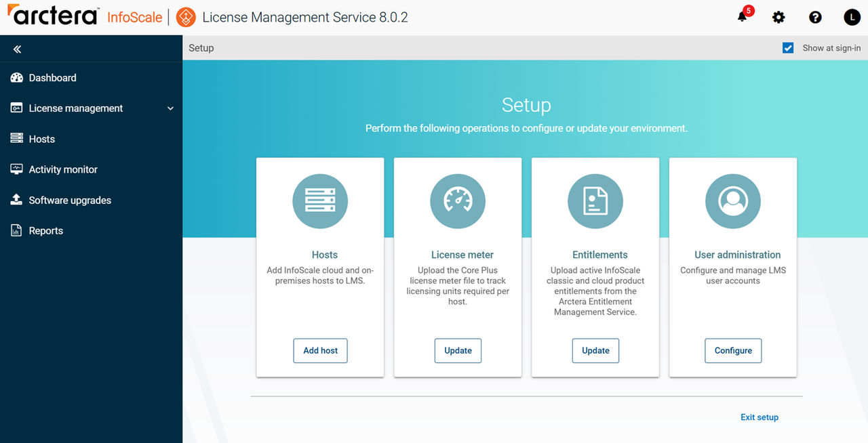Click Update under Entitlements
This screenshot has height=443, width=868.
pos(595,351)
